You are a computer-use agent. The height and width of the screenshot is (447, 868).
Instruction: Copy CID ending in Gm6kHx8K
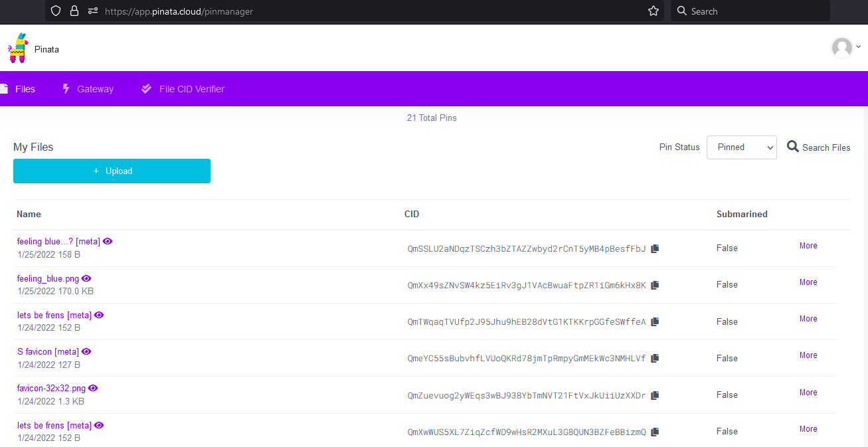tap(655, 285)
